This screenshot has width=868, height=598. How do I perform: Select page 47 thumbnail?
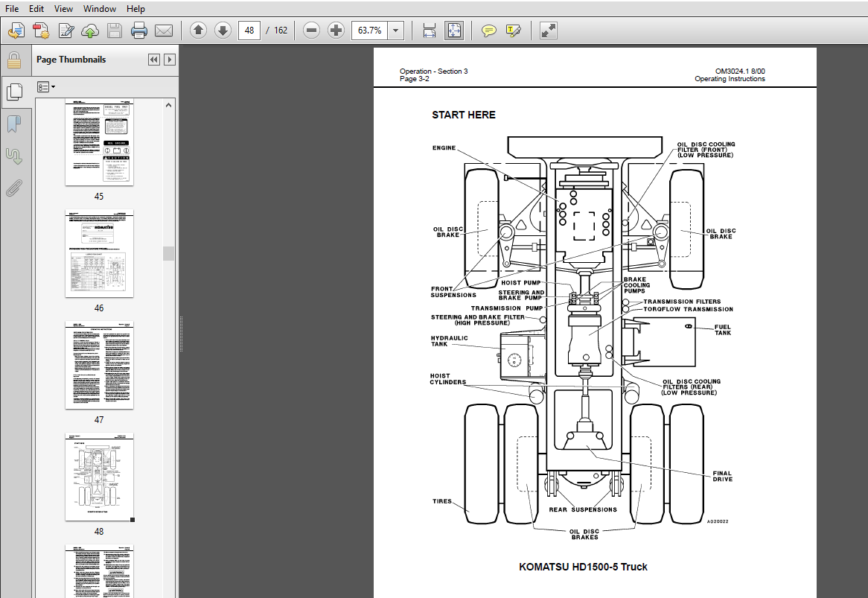(100, 365)
